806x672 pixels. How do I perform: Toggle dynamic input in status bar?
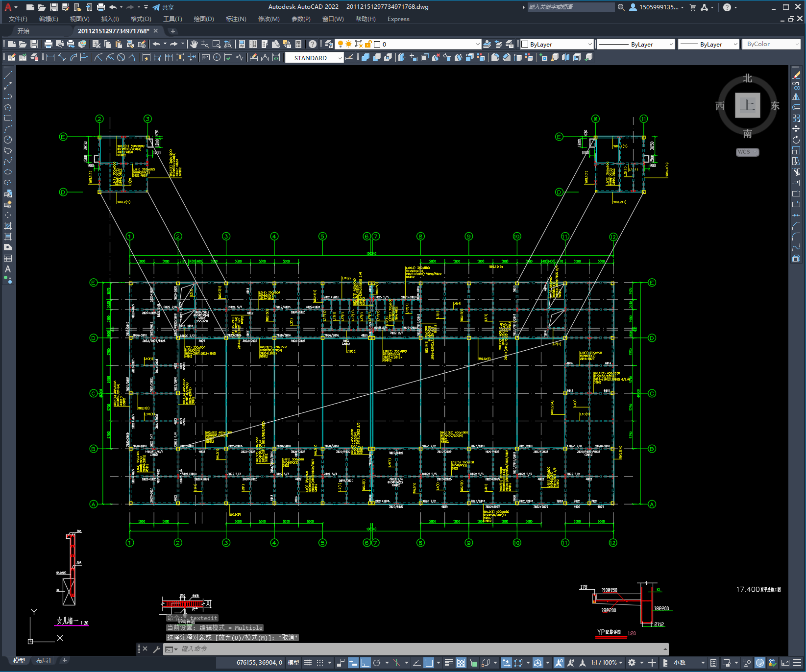point(353,663)
